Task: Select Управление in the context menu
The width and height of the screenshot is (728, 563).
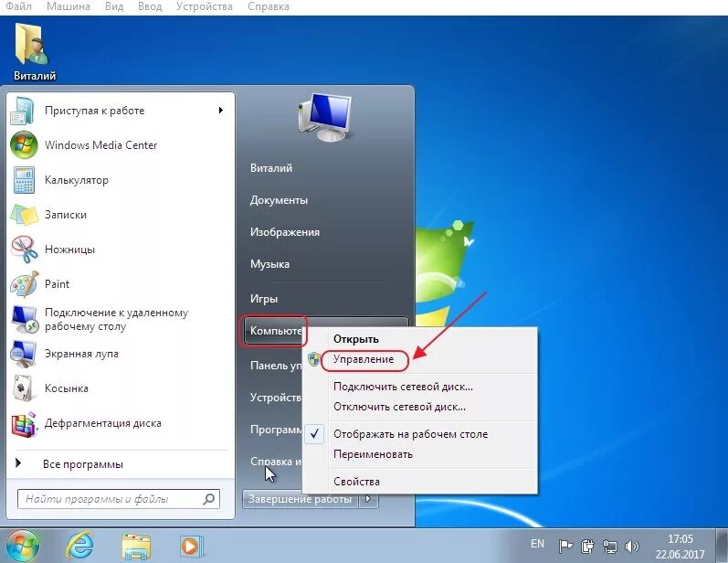Action: (x=364, y=359)
